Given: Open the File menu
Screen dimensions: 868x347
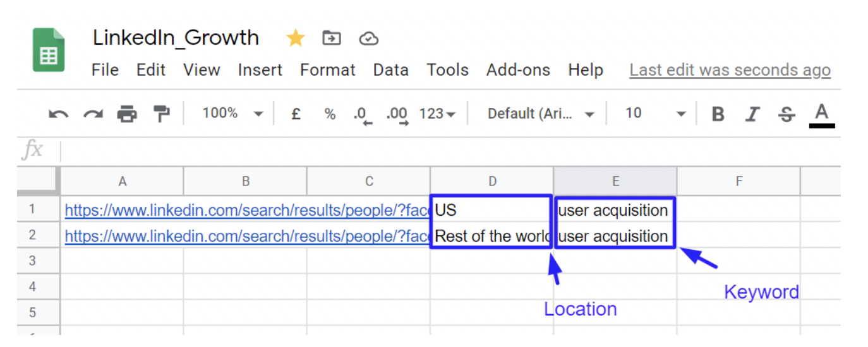Looking at the screenshot, I should [x=105, y=70].
